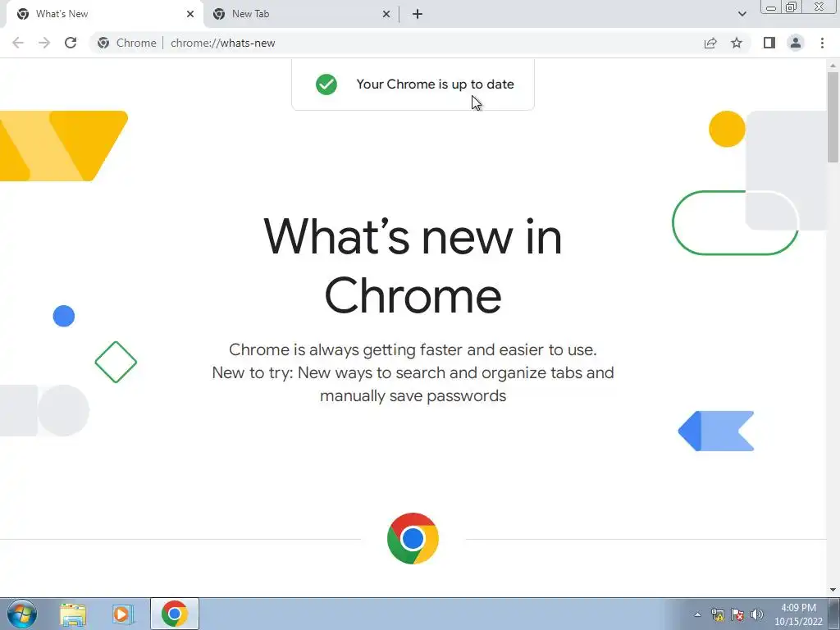Image resolution: width=840 pixels, height=630 pixels.
Task: Bookmark this page with the star icon
Action: 737,43
